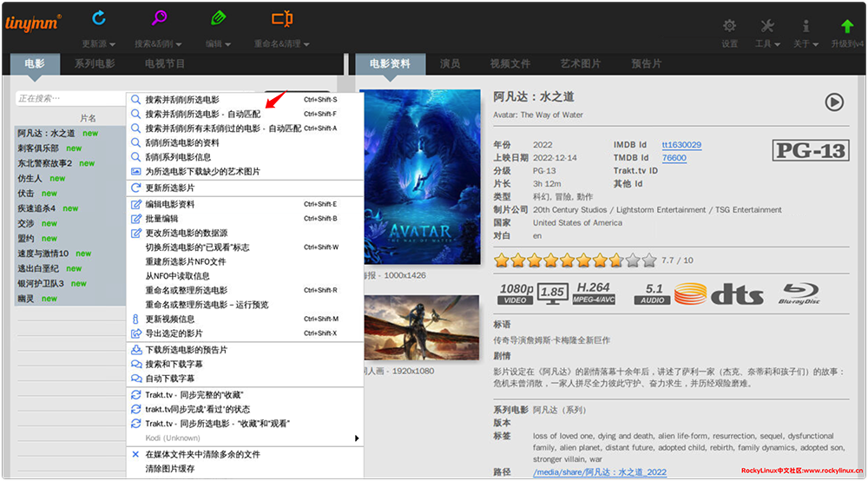Click the tools wrench icon

coord(767,26)
